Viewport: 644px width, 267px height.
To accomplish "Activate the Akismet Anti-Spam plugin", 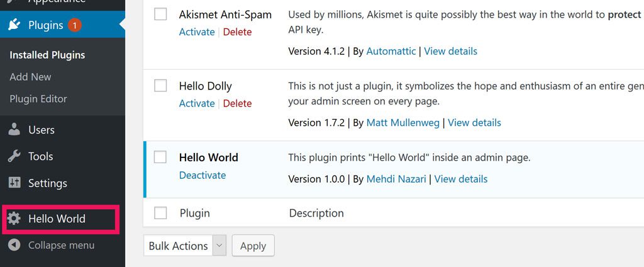I will click(x=197, y=32).
